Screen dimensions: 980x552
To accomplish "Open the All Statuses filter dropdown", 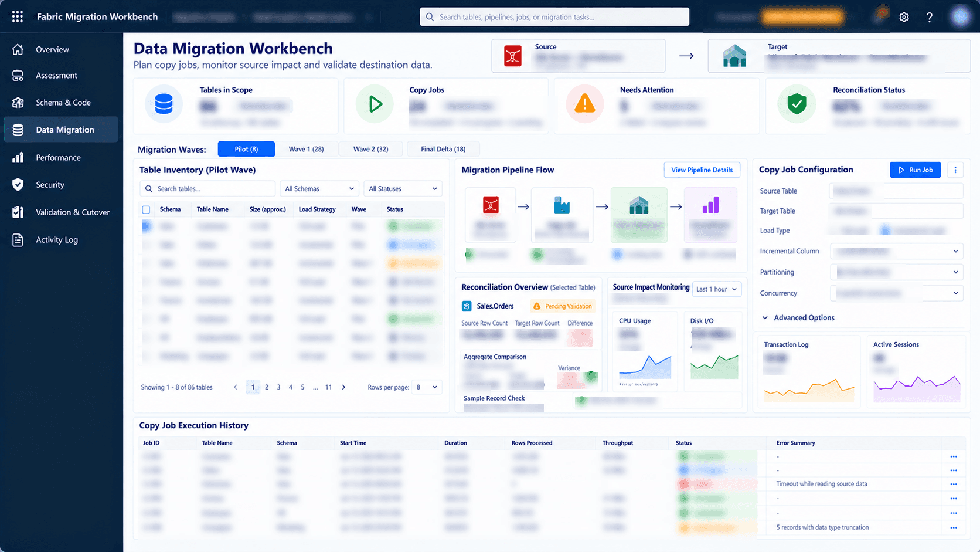I will click(403, 189).
